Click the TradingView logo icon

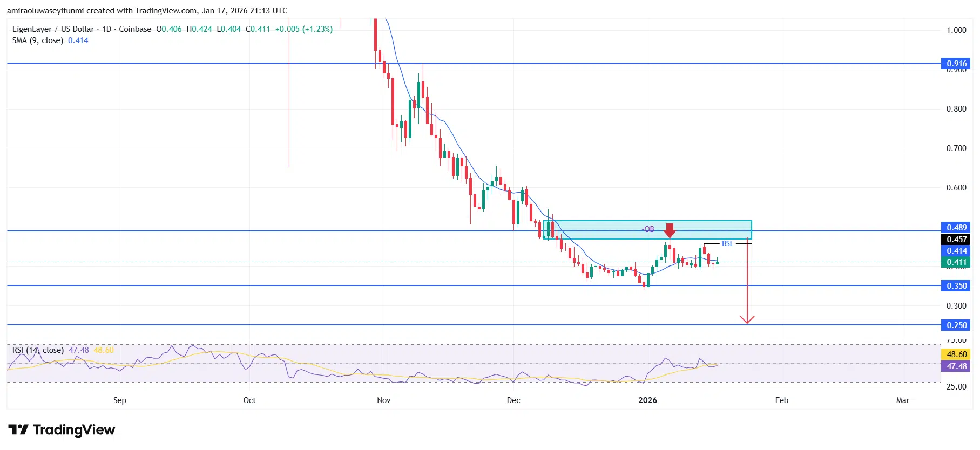[18, 429]
